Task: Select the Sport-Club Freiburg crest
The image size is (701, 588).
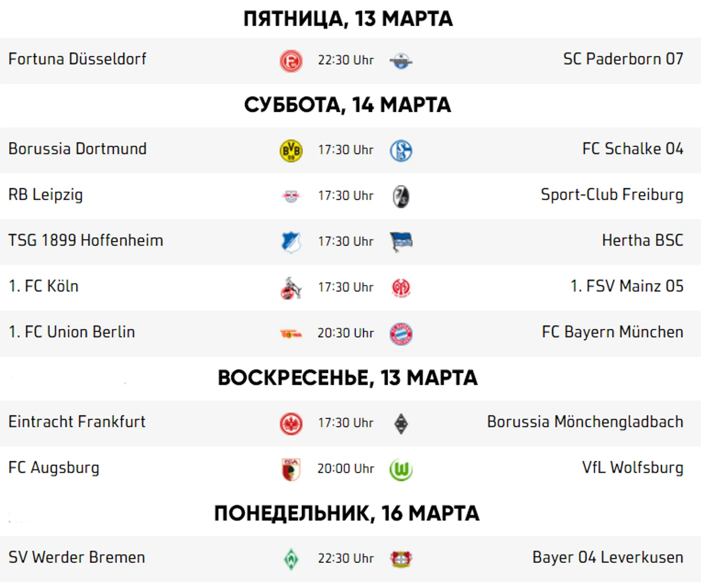Action: 401,196
